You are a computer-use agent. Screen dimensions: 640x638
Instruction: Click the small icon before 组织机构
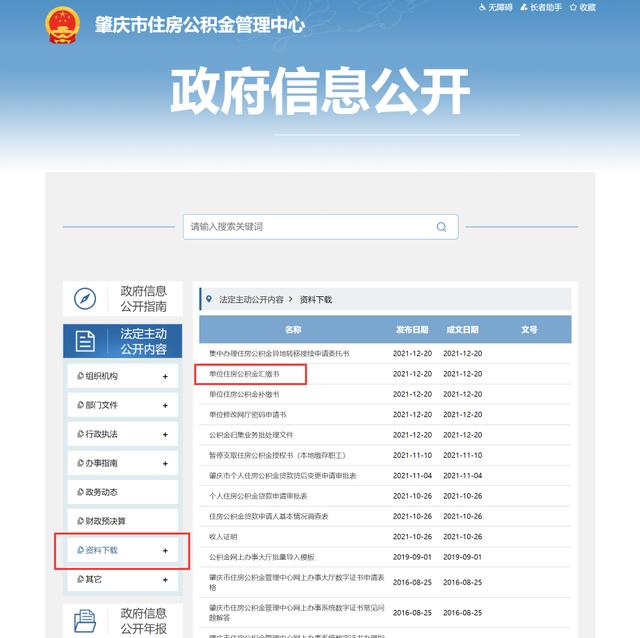pyautogui.click(x=80, y=376)
